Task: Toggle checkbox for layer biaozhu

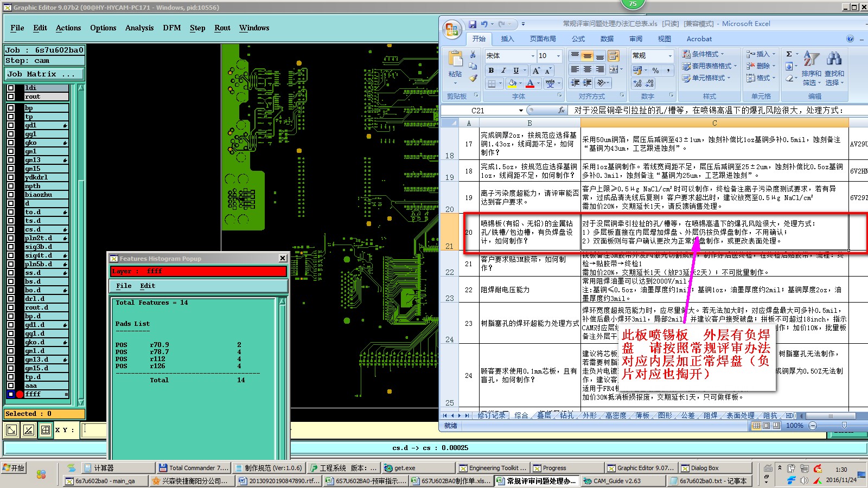Action: point(11,195)
